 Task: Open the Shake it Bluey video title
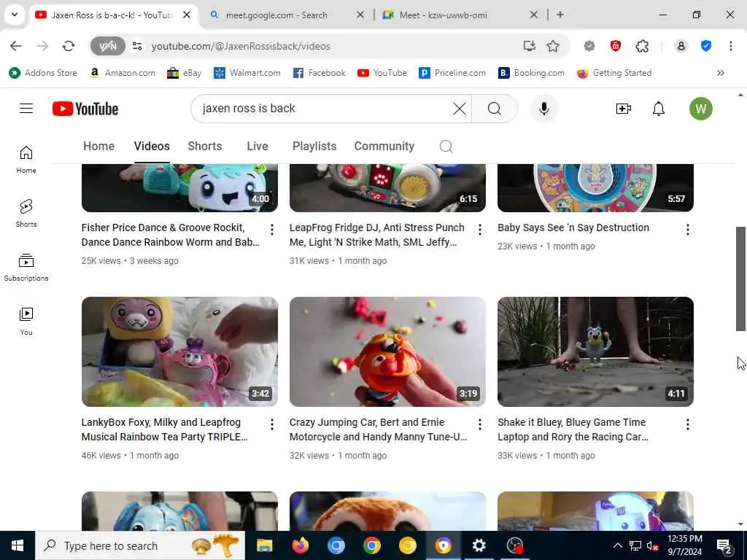pyautogui.click(x=573, y=429)
